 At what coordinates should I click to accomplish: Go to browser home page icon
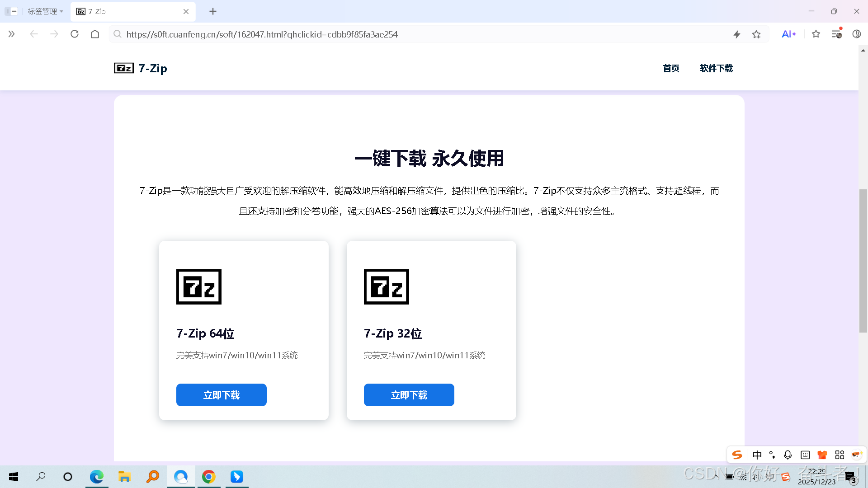tap(95, 34)
